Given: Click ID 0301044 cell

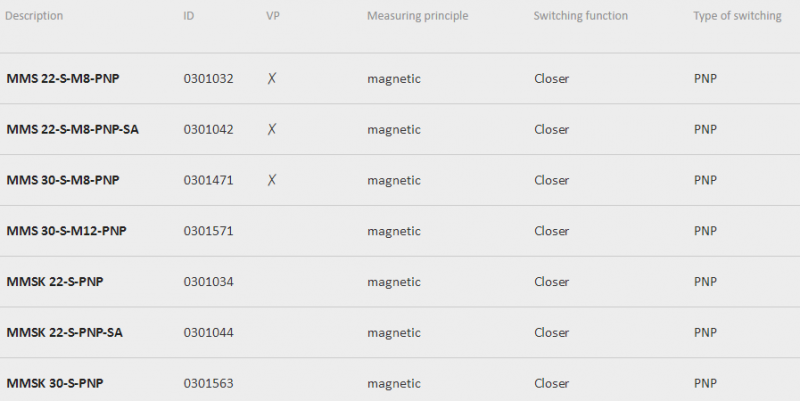Looking at the screenshot, I should tap(208, 333).
